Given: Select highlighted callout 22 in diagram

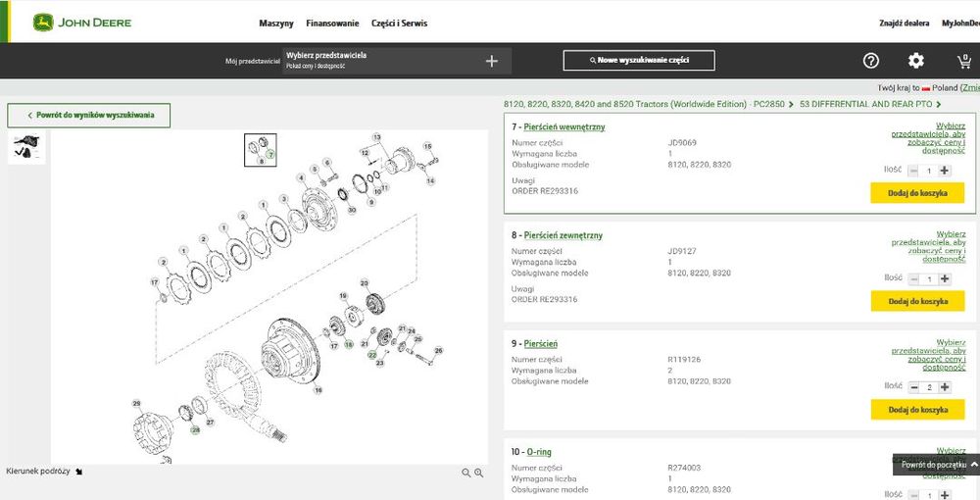Looking at the screenshot, I should pyautogui.click(x=371, y=354).
